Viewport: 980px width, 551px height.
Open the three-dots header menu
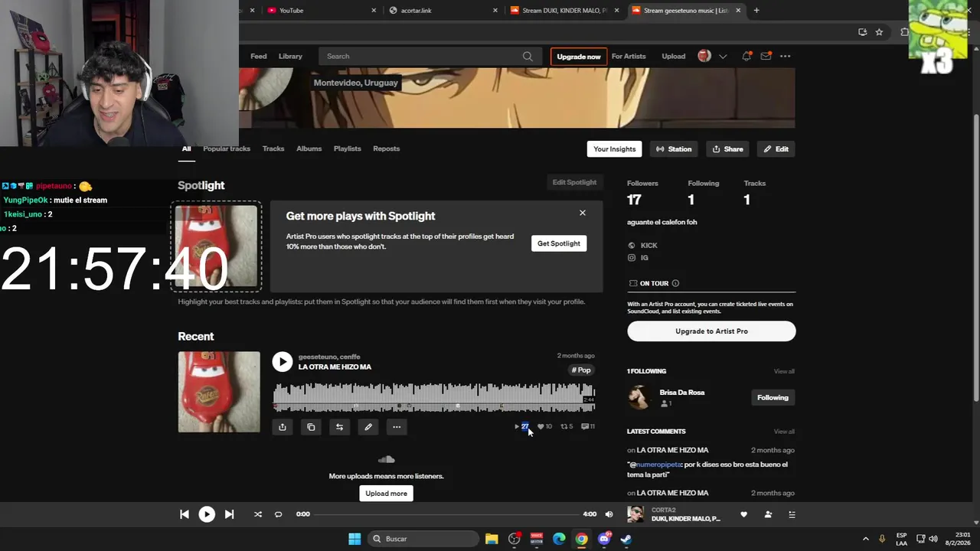tap(785, 56)
